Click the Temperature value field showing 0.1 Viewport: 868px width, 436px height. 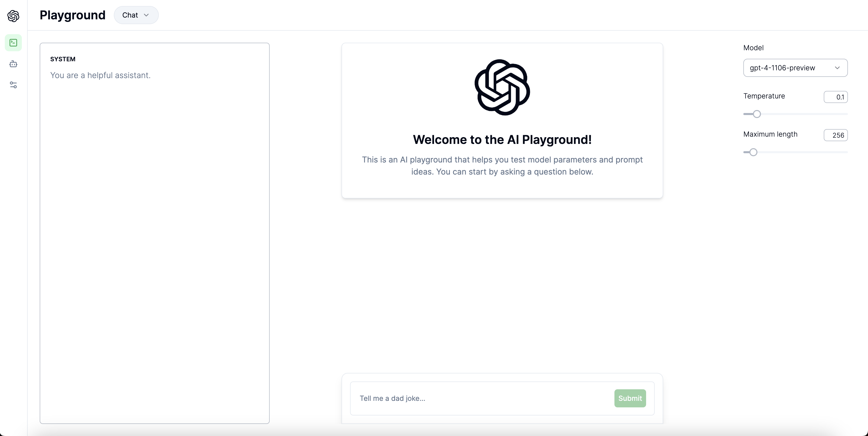836,97
